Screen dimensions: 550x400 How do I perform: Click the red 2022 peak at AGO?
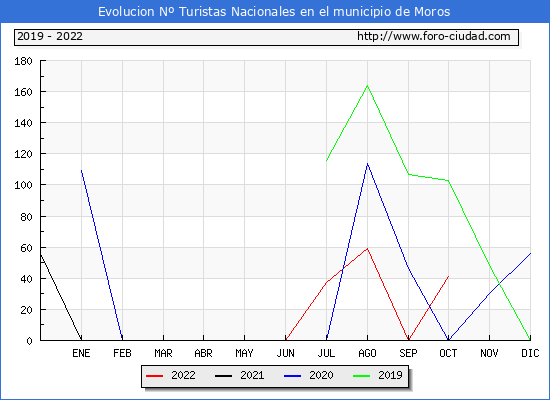pyautogui.click(x=367, y=249)
